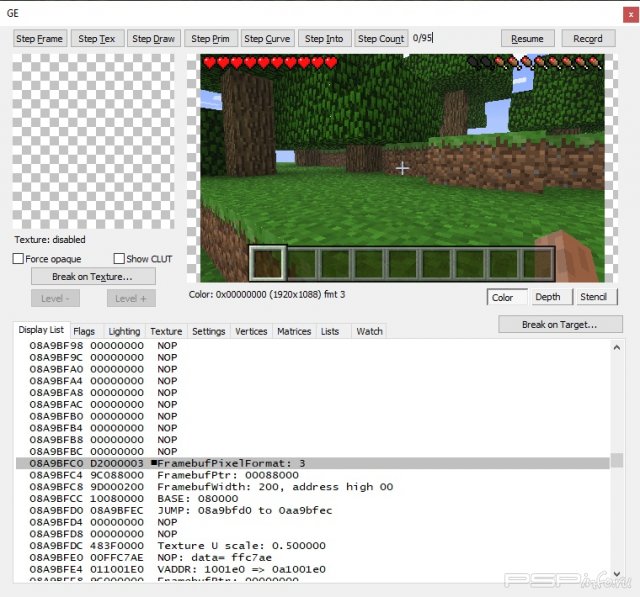
Task: Click the Step Count button
Action: click(x=381, y=39)
